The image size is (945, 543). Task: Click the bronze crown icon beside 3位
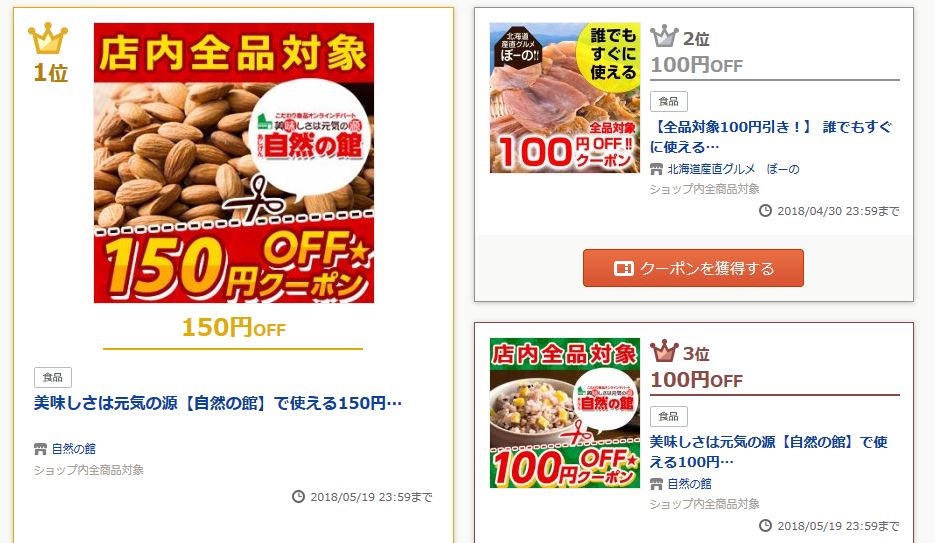coord(664,351)
